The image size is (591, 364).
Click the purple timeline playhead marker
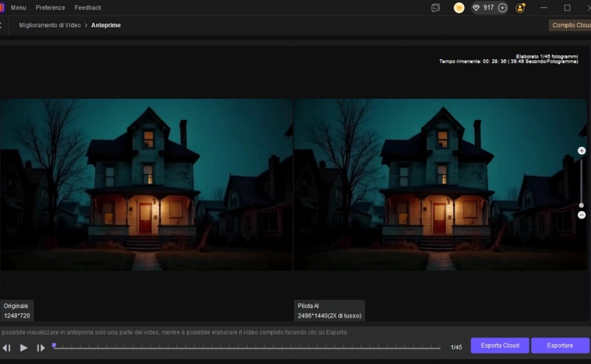point(54,345)
